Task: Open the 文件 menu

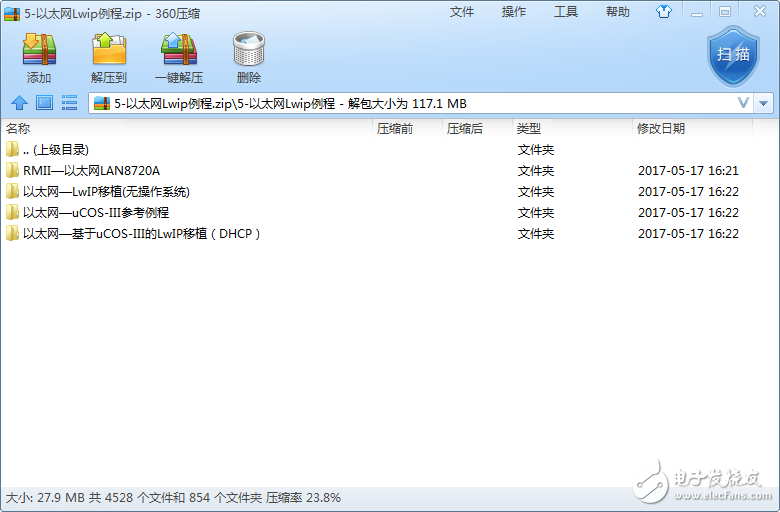Action: [461, 12]
